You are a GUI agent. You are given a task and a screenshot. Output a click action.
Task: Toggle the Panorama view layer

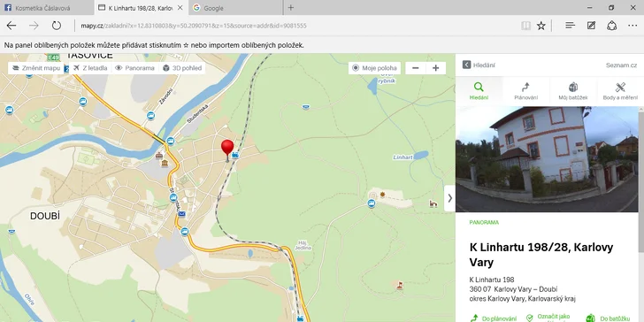(134, 68)
